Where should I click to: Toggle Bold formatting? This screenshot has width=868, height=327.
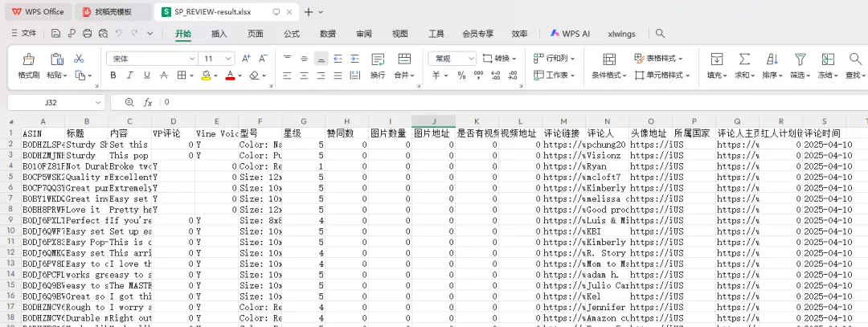113,76
